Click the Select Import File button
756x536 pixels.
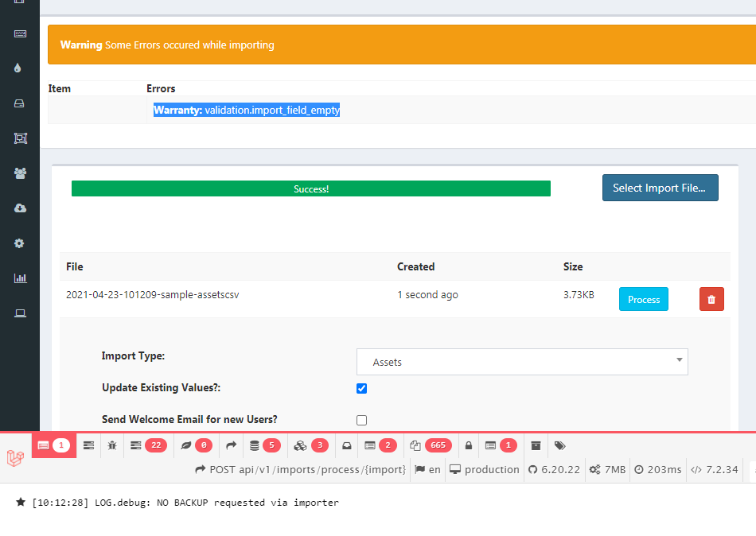[x=660, y=187]
